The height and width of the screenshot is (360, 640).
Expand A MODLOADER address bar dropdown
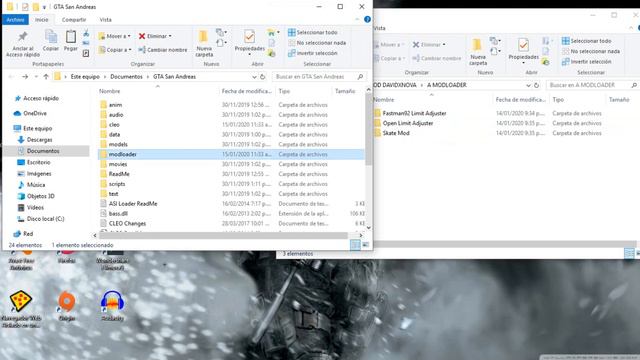[528, 85]
